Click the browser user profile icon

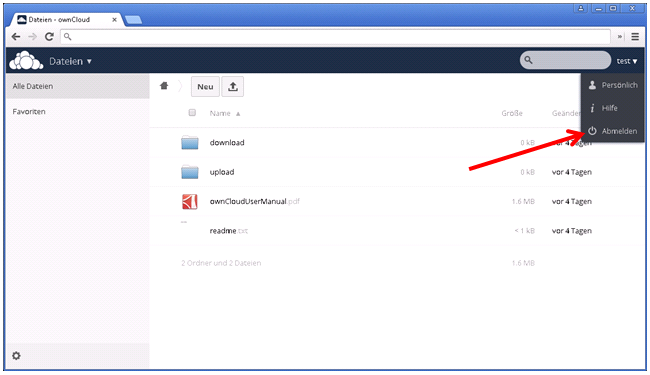tap(581, 8)
